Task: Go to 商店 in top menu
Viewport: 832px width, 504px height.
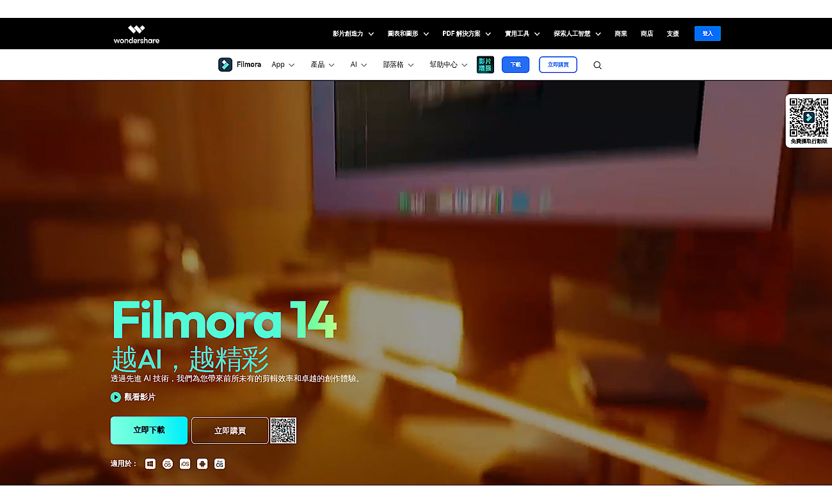Action: click(x=647, y=34)
